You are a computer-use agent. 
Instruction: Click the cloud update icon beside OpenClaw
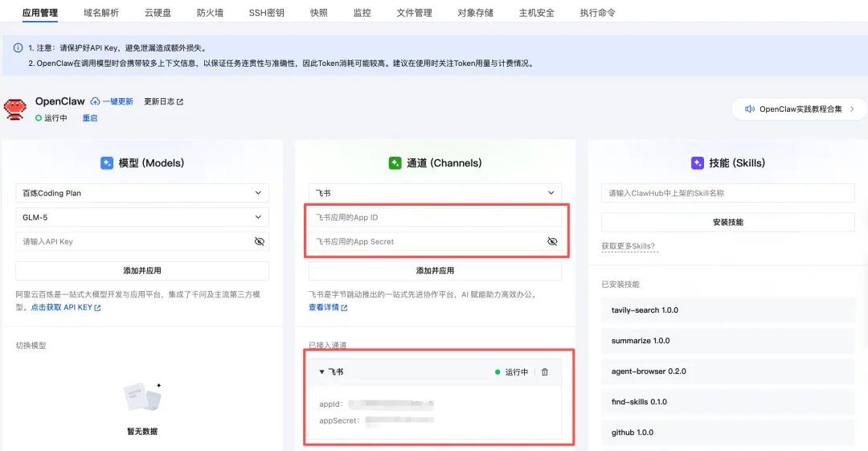(x=95, y=101)
